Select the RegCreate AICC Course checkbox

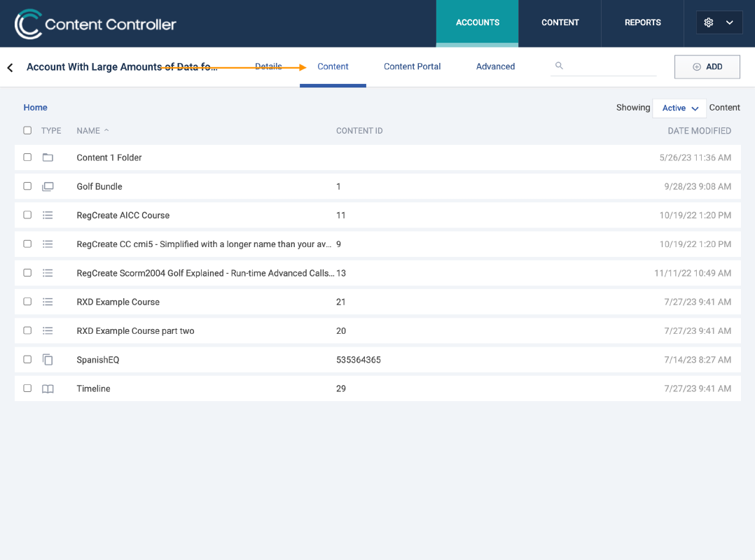click(x=27, y=215)
